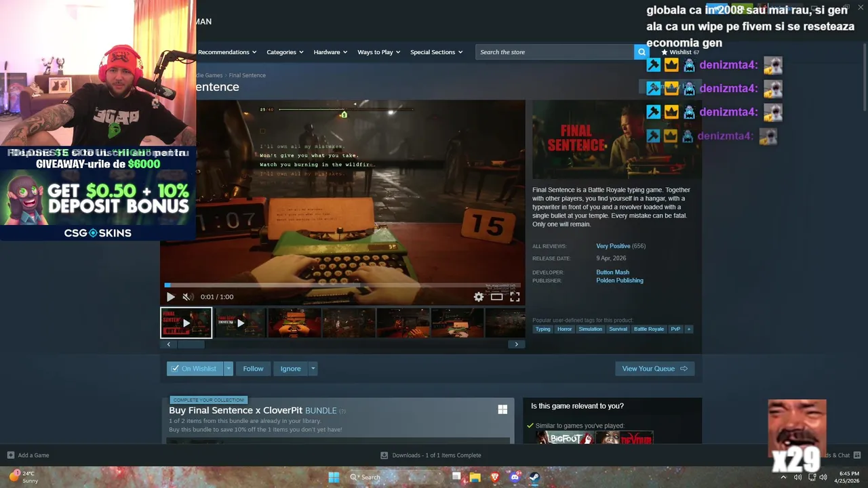
Task: Click the Final Sentence header capsule image
Action: click(x=616, y=140)
